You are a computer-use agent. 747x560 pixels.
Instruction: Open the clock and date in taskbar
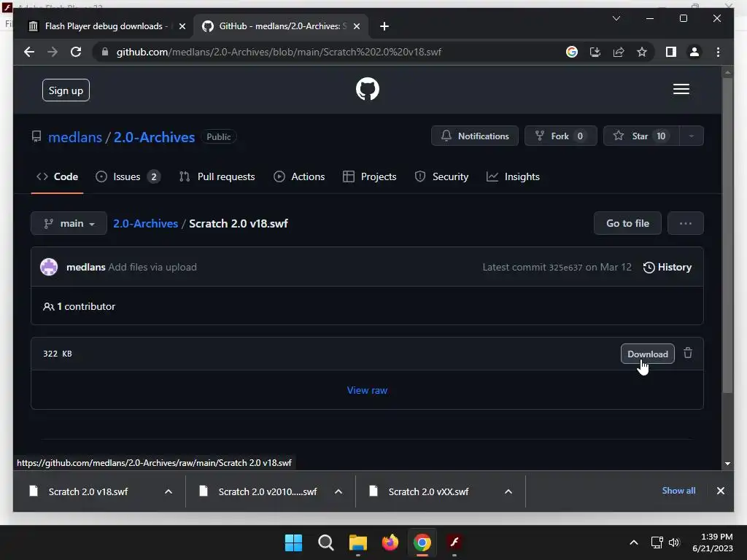(x=713, y=542)
